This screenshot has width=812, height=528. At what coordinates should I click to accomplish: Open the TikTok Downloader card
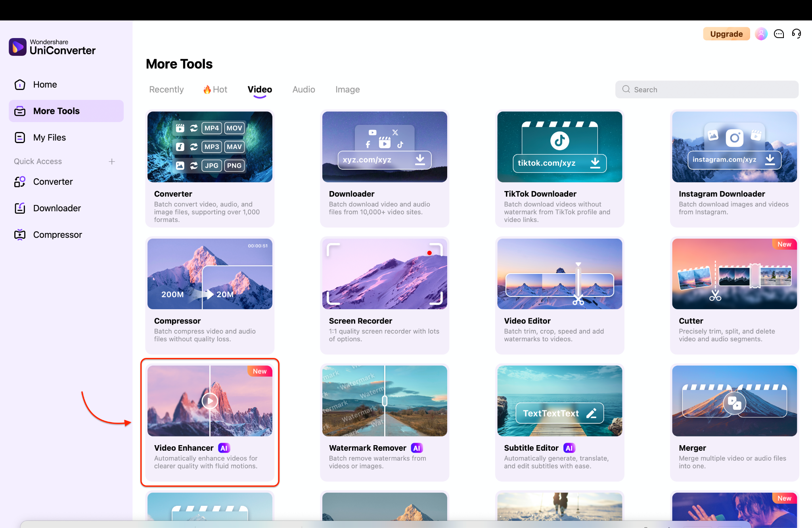point(559,168)
